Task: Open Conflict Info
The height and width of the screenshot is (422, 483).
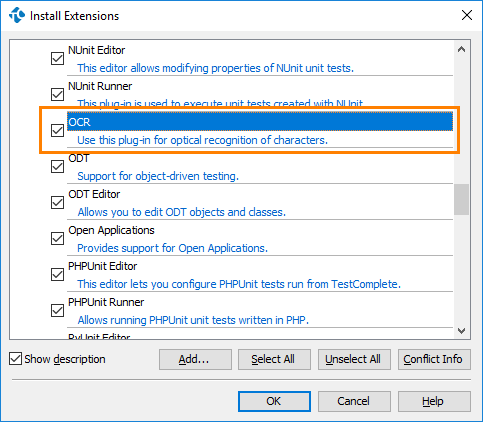Action: pyautogui.click(x=434, y=359)
